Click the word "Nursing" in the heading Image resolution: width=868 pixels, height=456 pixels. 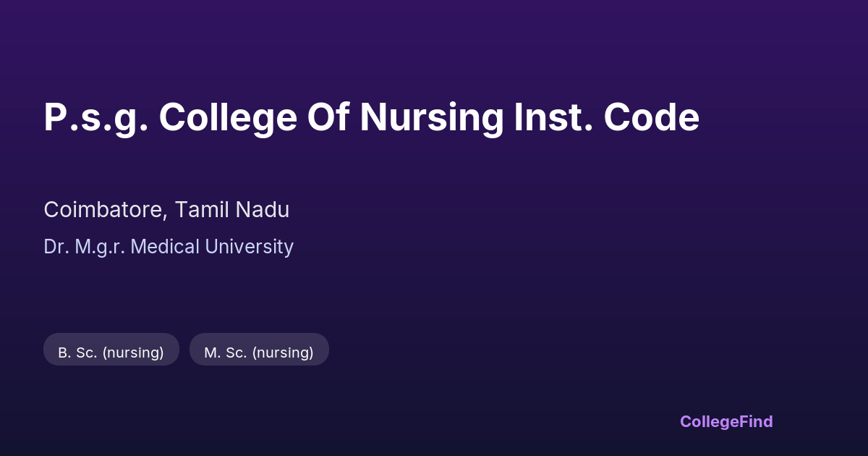click(432, 117)
